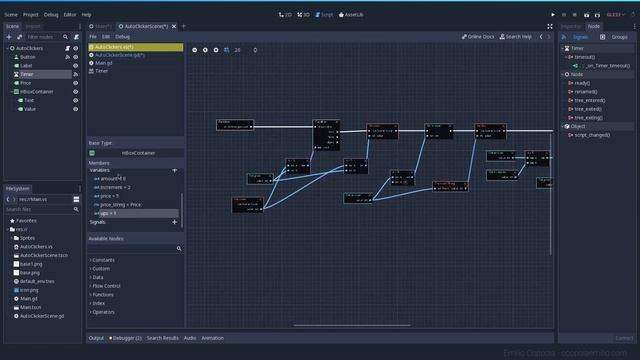
Task: Open Node dock options menu dots
Action: (634, 27)
